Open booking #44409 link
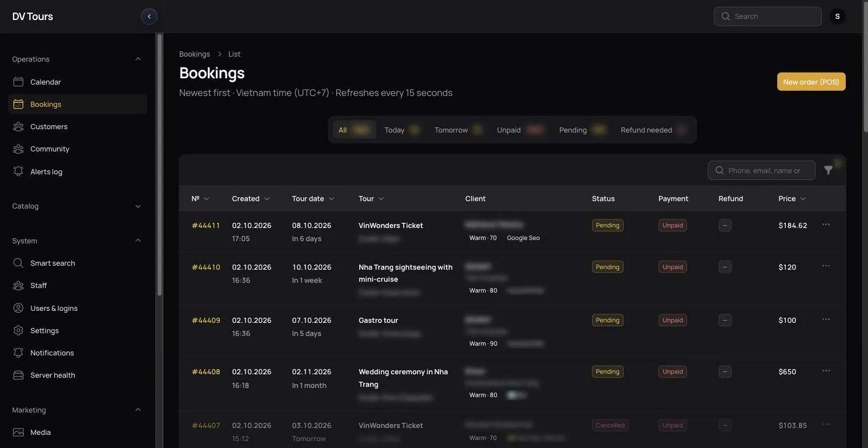The image size is (868, 448). coord(206,320)
